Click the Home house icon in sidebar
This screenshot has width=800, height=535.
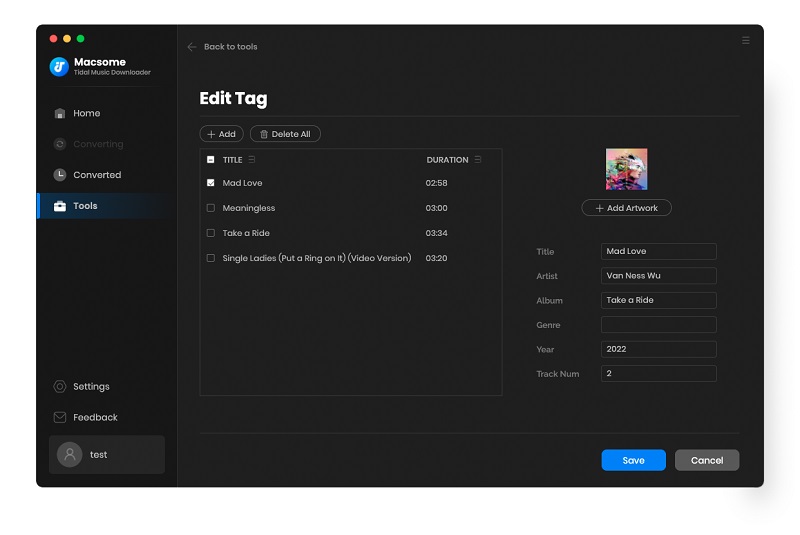[x=60, y=113]
